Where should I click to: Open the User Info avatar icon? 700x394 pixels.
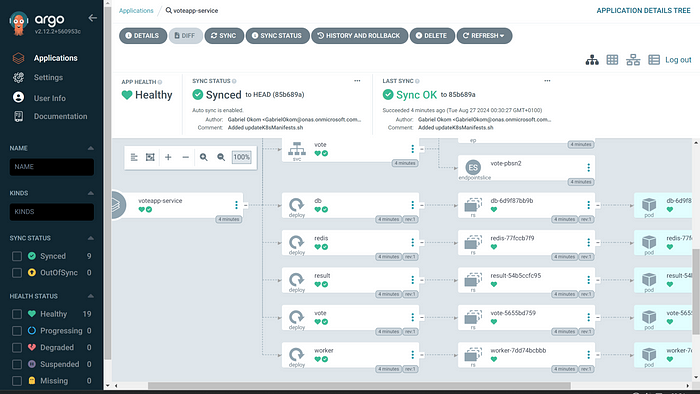(x=18, y=97)
